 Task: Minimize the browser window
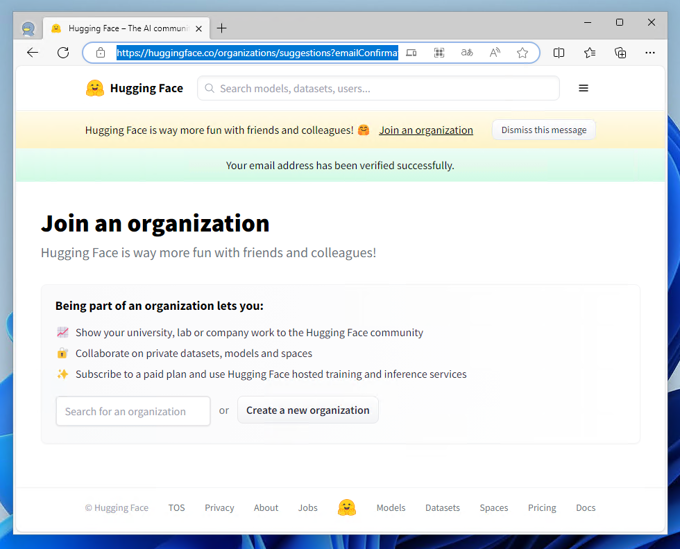point(588,22)
